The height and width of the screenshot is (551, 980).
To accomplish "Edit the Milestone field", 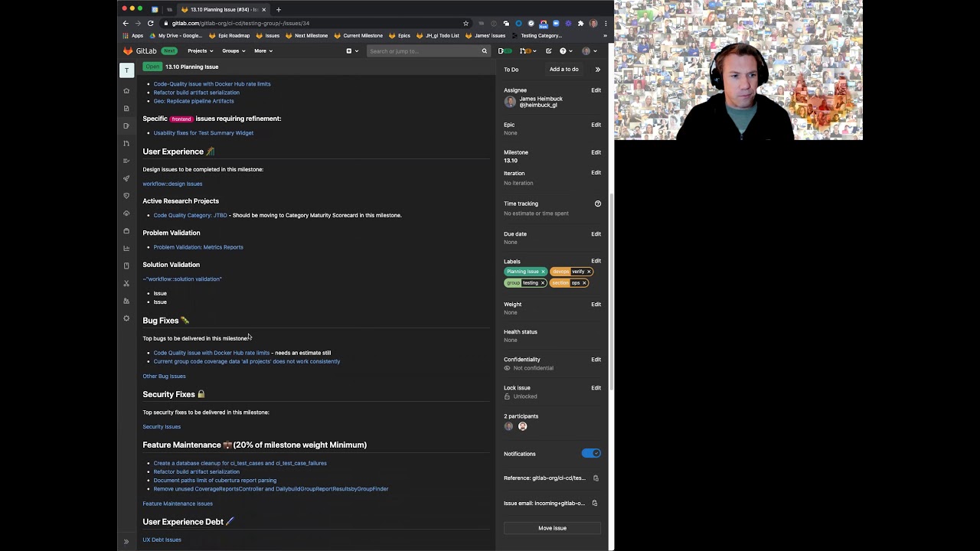I will [596, 152].
